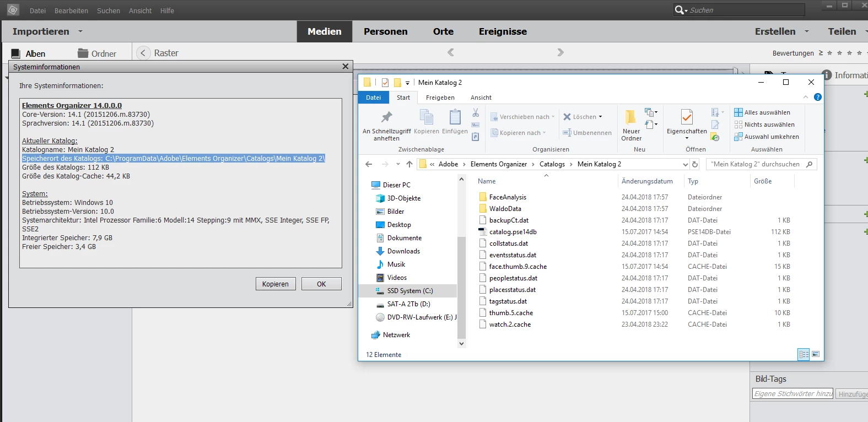This screenshot has height=422, width=868.
Task: Toggle the rating comparison operator ≥
Action: (821, 53)
